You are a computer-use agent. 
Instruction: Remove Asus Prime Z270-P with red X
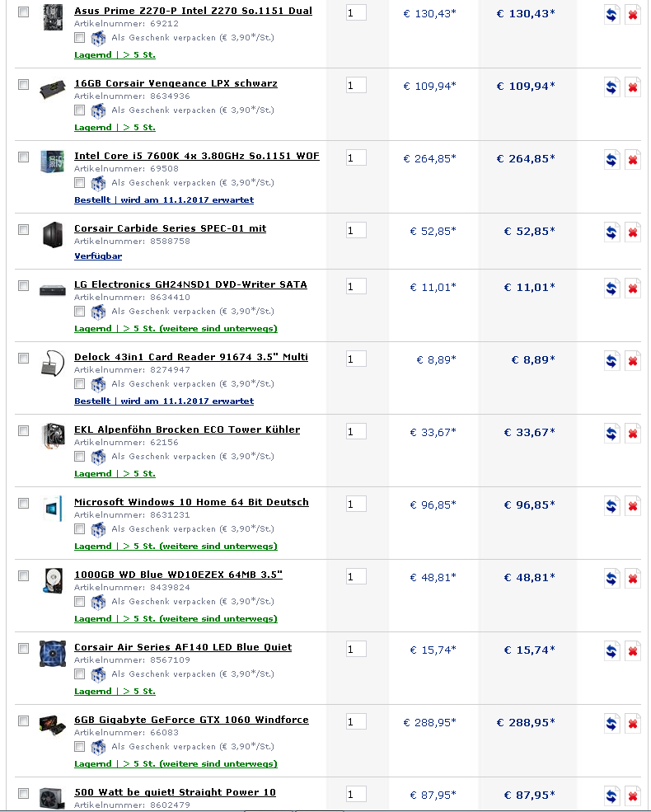tap(632, 15)
